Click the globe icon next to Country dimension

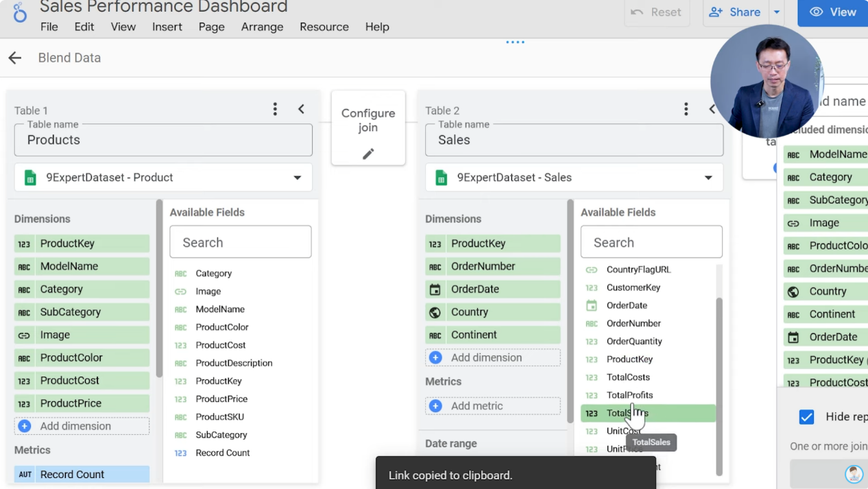[x=435, y=312]
